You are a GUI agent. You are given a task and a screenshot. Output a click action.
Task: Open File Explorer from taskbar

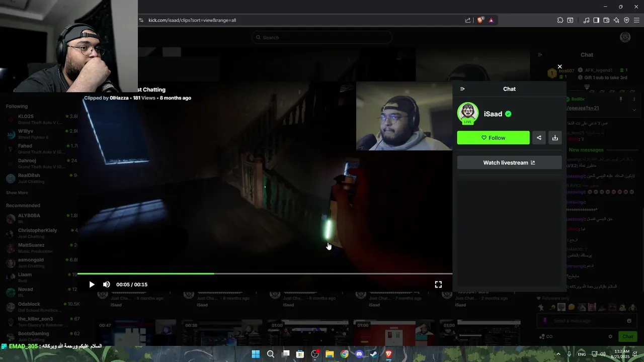[x=330, y=354]
